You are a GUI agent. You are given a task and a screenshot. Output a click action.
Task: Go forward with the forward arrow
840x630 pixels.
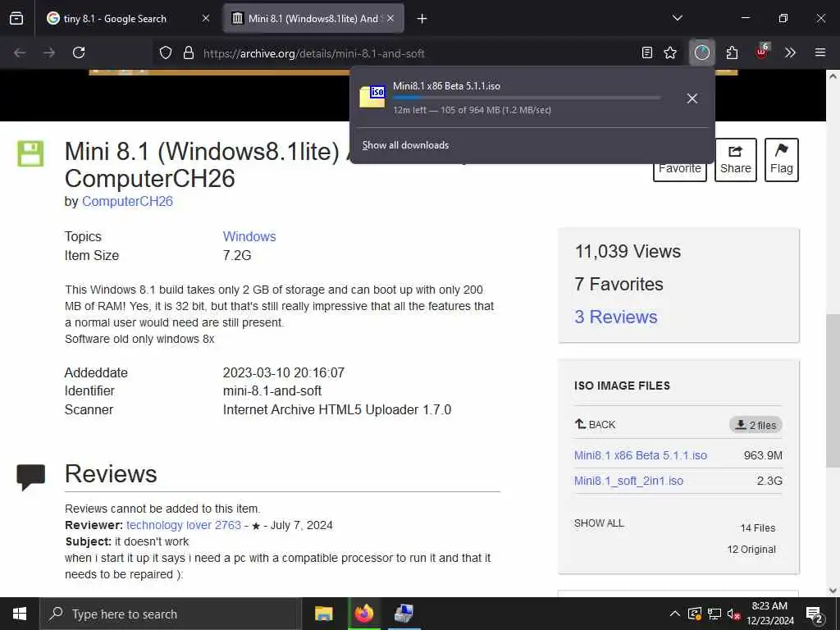[48, 52]
